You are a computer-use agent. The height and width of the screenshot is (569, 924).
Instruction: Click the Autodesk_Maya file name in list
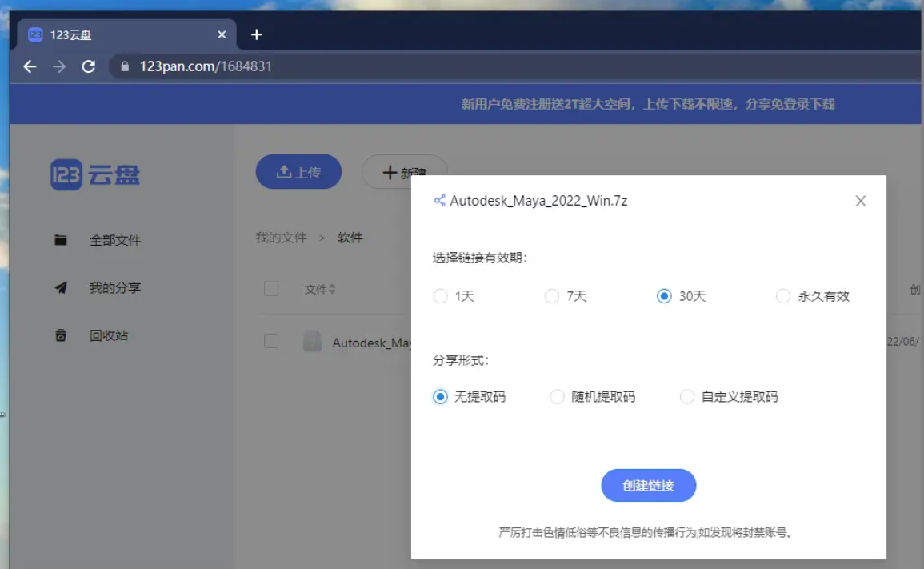point(371,343)
